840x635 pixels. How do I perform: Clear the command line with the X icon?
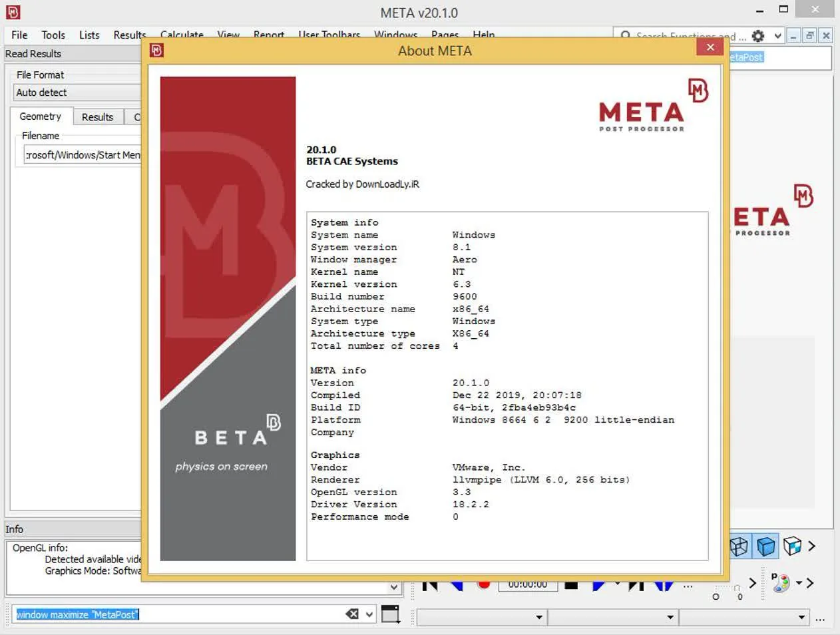coord(352,614)
